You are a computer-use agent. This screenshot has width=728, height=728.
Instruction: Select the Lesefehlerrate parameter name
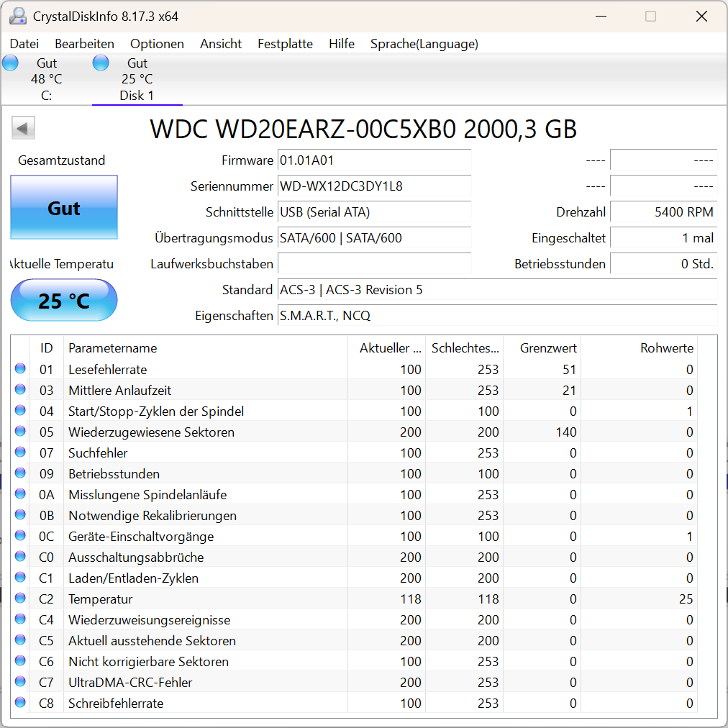[108, 370]
